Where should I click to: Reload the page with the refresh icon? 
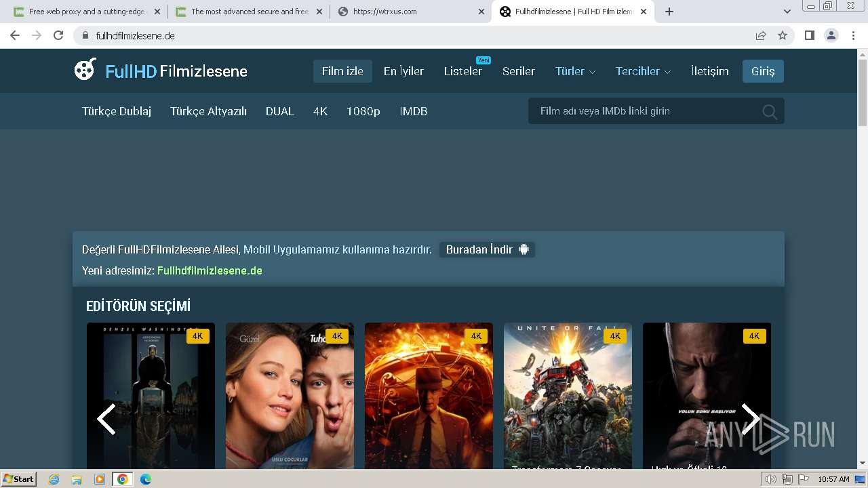58,35
